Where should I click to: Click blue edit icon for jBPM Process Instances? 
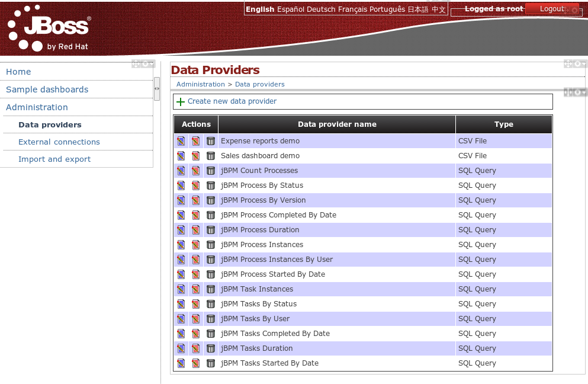pyautogui.click(x=181, y=245)
